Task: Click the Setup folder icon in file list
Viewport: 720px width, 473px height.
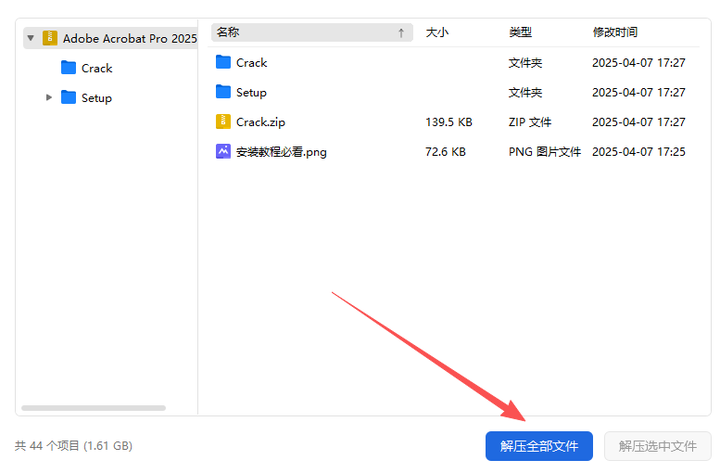Action: point(223,92)
